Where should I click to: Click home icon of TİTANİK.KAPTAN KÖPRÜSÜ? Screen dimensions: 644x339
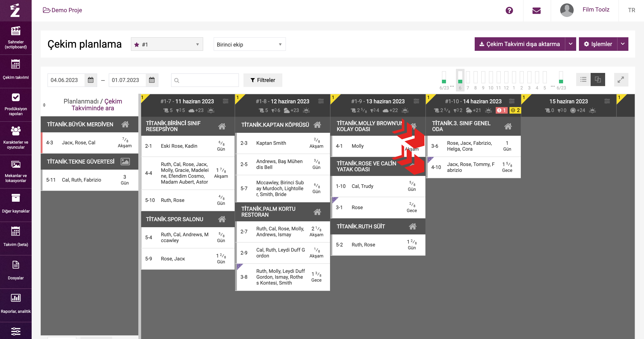pyautogui.click(x=317, y=124)
